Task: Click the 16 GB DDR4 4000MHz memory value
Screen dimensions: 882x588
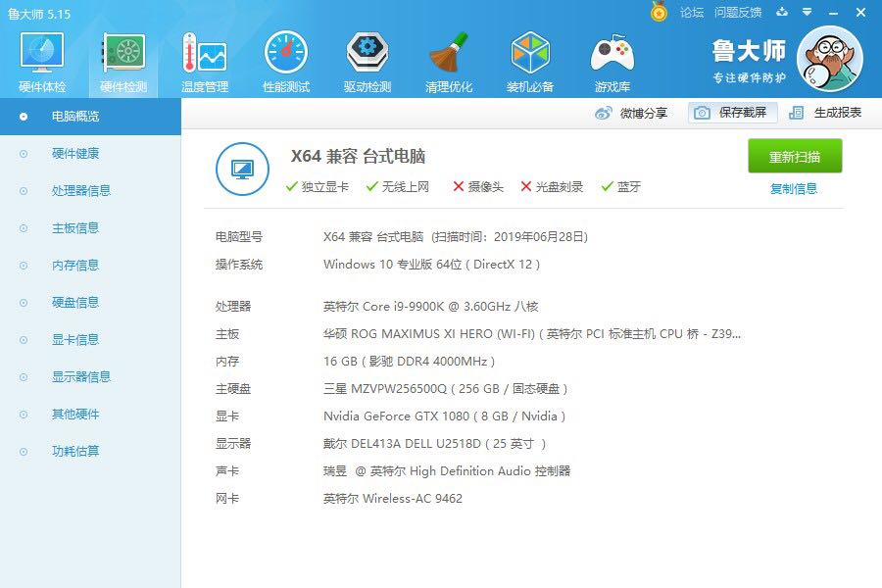Action: pyautogui.click(x=409, y=362)
